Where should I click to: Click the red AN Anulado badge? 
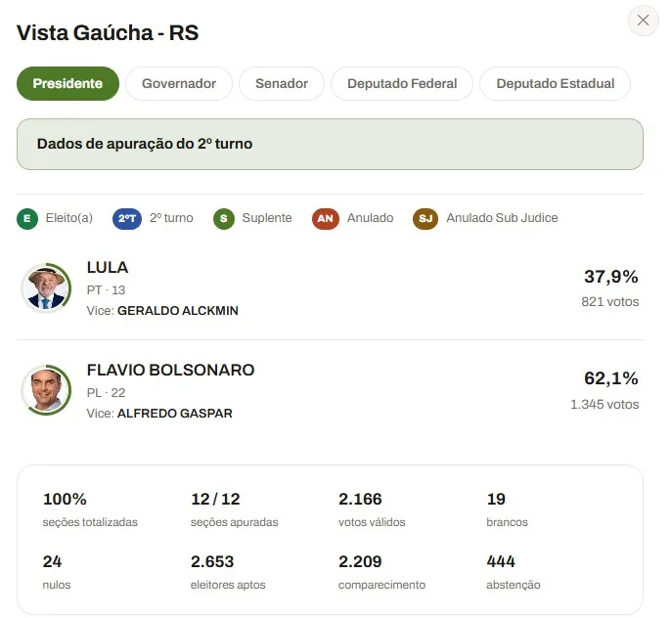(326, 219)
